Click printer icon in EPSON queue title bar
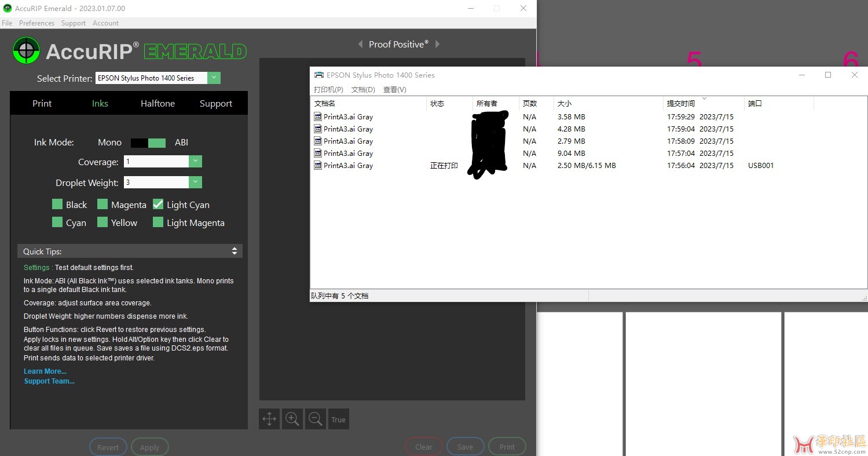This screenshot has width=868, height=456. (x=319, y=75)
